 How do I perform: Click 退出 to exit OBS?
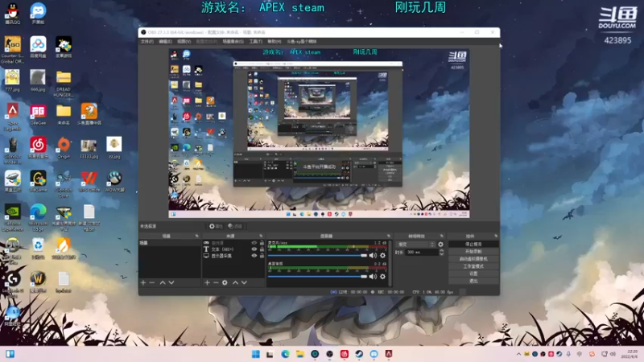tap(473, 281)
